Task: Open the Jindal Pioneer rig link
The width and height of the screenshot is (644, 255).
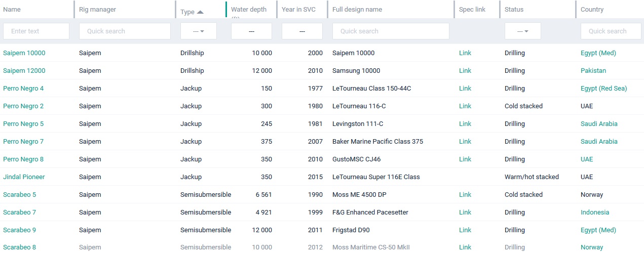Action: point(24,177)
